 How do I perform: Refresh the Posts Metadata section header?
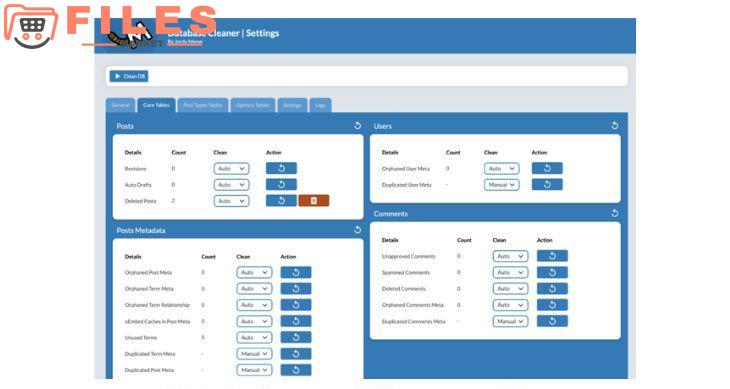click(x=358, y=230)
